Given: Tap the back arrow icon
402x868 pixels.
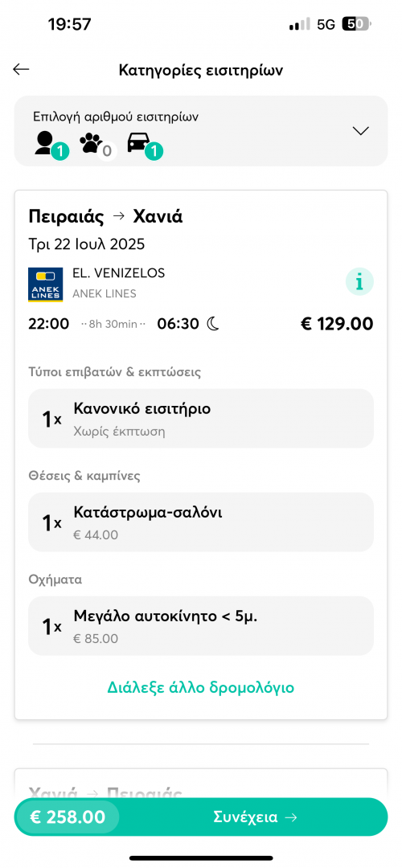Looking at the screenshot, I should coord(21,69).
